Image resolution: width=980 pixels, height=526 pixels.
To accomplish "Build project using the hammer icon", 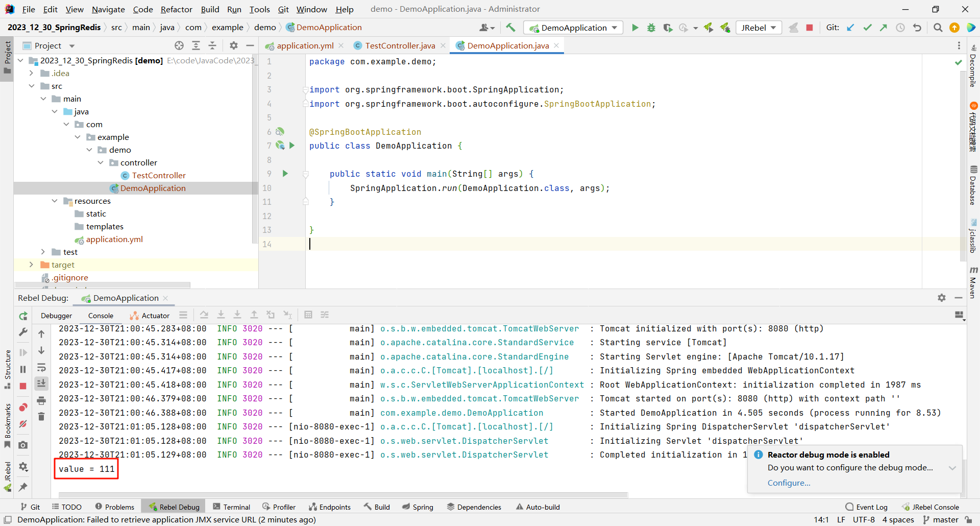I will click(x=510, y=28).
